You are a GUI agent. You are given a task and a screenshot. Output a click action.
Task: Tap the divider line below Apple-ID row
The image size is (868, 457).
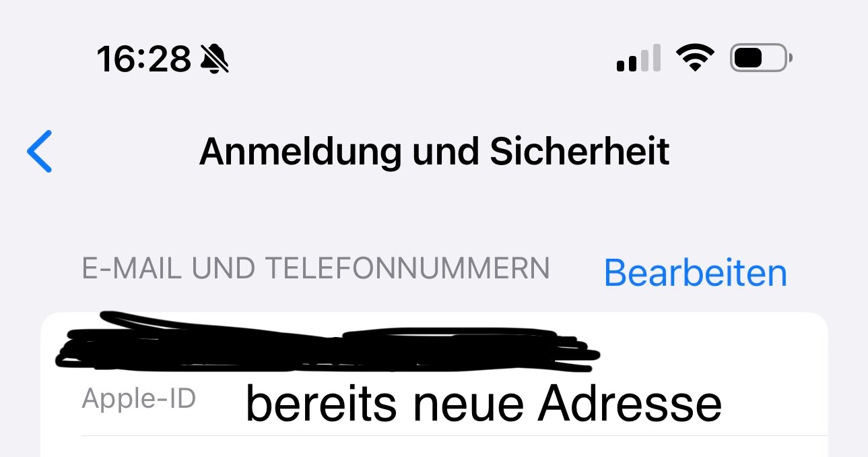pos(455,436)
